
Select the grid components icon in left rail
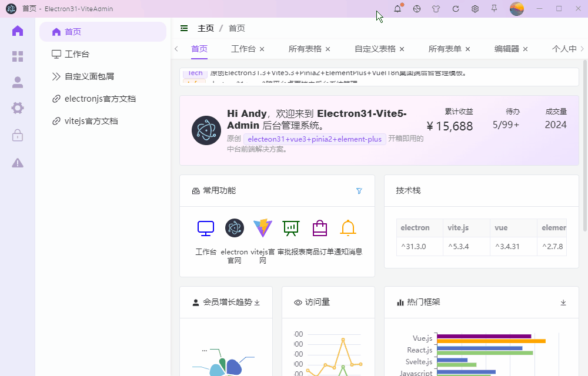[18, 56]
